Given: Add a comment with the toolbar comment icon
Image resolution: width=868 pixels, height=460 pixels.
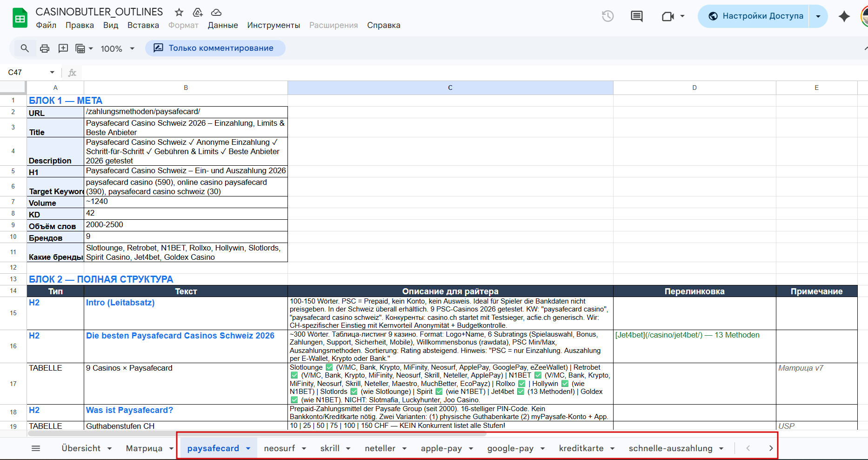Looking at the screenshot, I should point(63,48).
